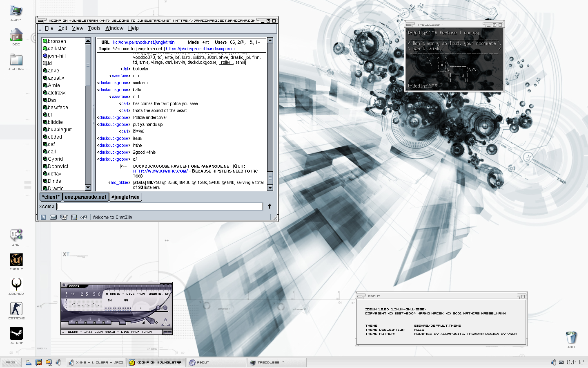Click the volume speaker icon in the system tray
588x368 pixels.
pyautogui.click(x=553, y=362)
